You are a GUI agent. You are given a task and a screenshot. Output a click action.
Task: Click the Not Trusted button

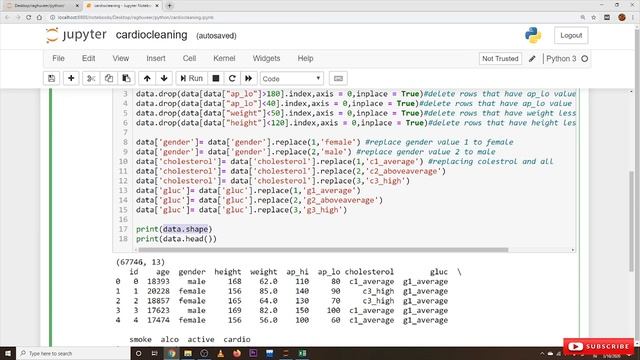[500, 59]
